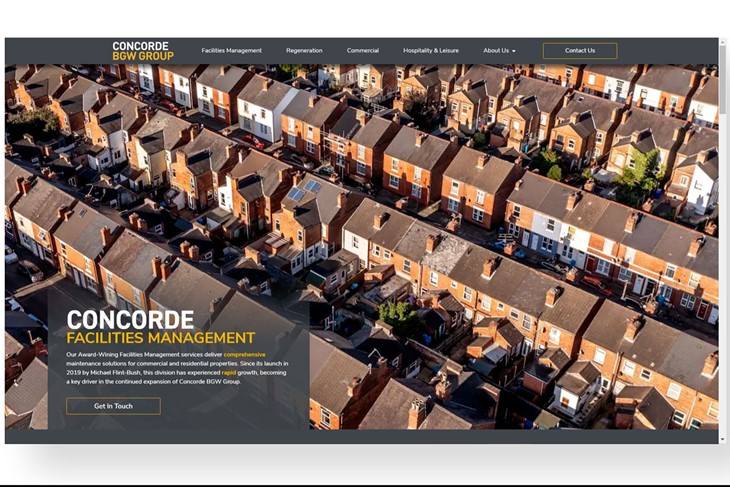Click the scrollbar down arrow
The image size is (730, 487).
[x=722, y=438]
